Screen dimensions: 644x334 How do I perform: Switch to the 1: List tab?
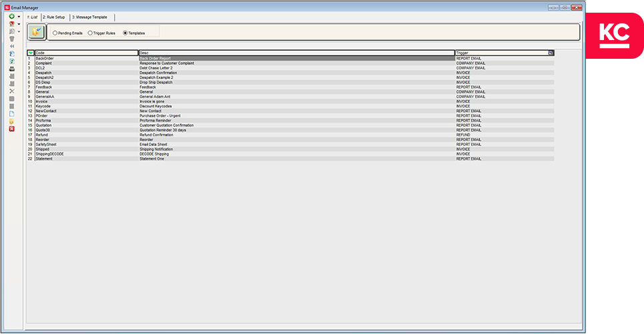[32, 17]
